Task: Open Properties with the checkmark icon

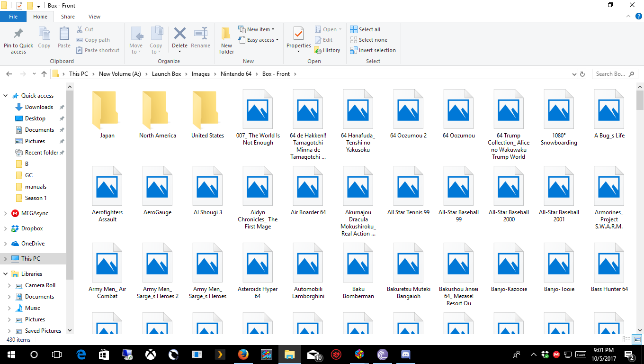Action: coord(298,34)
